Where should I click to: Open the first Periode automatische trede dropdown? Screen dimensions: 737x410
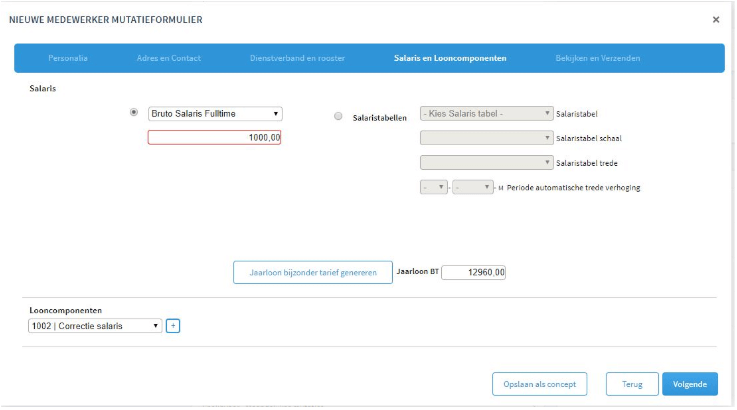click(434, 187)
